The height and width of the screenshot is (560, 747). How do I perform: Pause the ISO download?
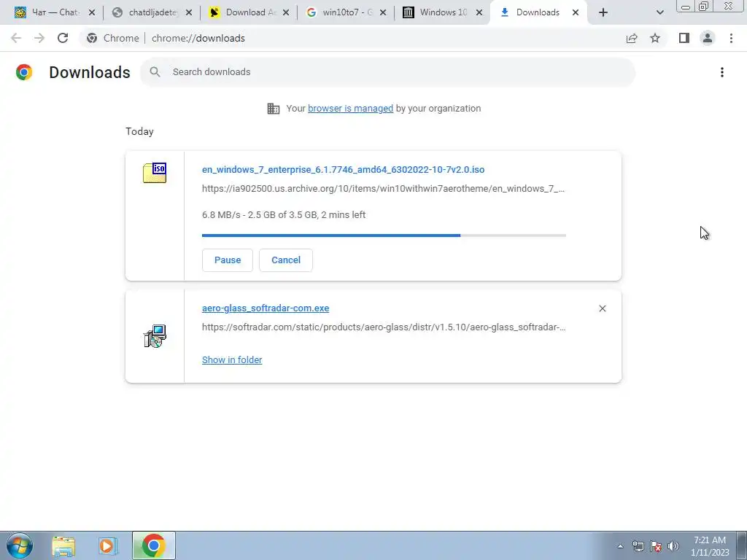tap(228, 260)
